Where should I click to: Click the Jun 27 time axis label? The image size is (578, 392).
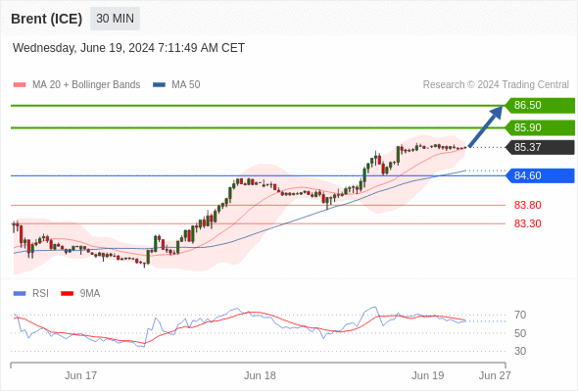[x=495, y=375]
